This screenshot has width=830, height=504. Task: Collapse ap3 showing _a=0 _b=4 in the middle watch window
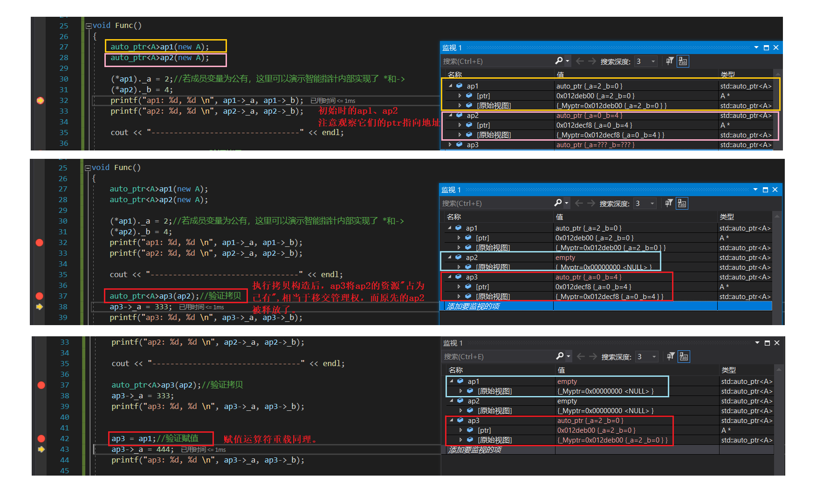449,277
